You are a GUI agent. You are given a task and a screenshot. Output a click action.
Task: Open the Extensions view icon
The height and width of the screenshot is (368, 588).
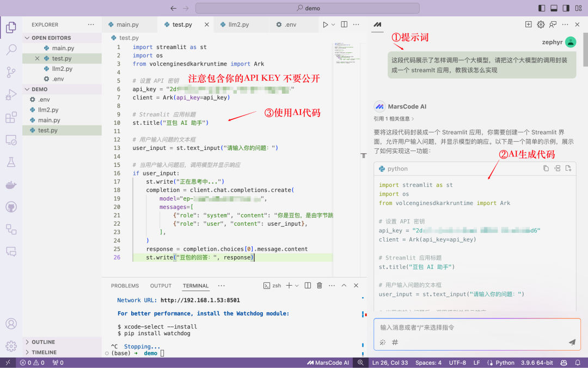(x=11, y=117)
